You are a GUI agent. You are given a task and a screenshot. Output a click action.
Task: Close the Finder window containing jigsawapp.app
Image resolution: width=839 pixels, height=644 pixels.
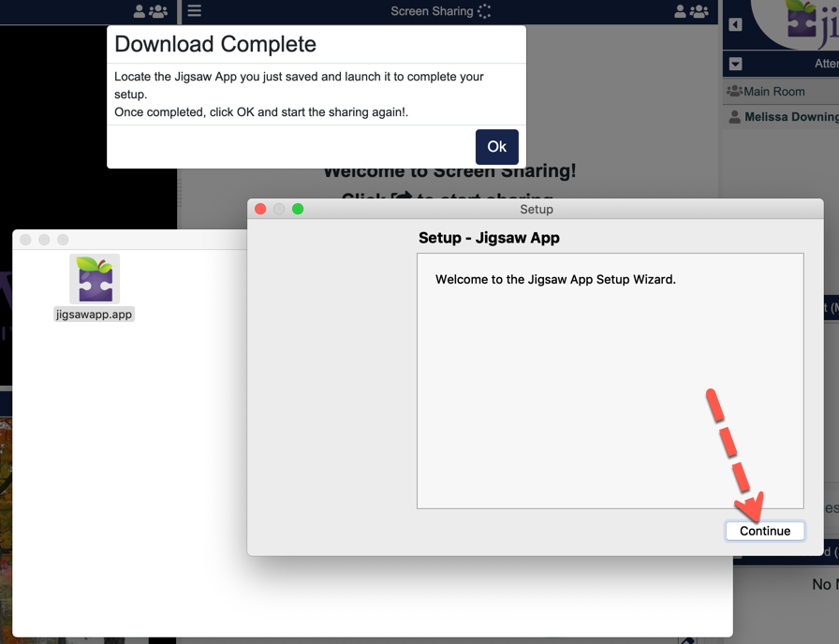[26, 240]
